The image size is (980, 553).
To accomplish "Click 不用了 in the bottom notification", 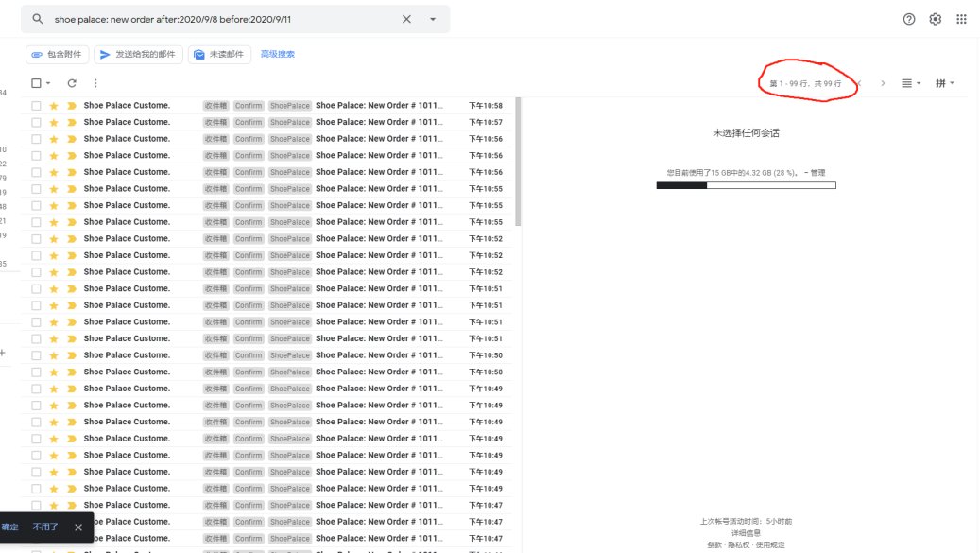I will 45,527.
